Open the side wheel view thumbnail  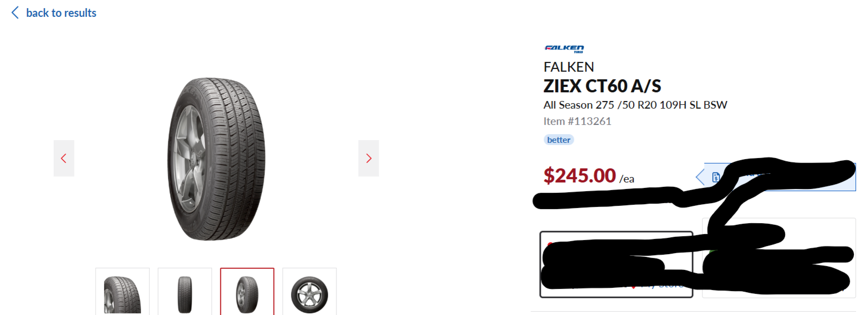tap(309, 293)
